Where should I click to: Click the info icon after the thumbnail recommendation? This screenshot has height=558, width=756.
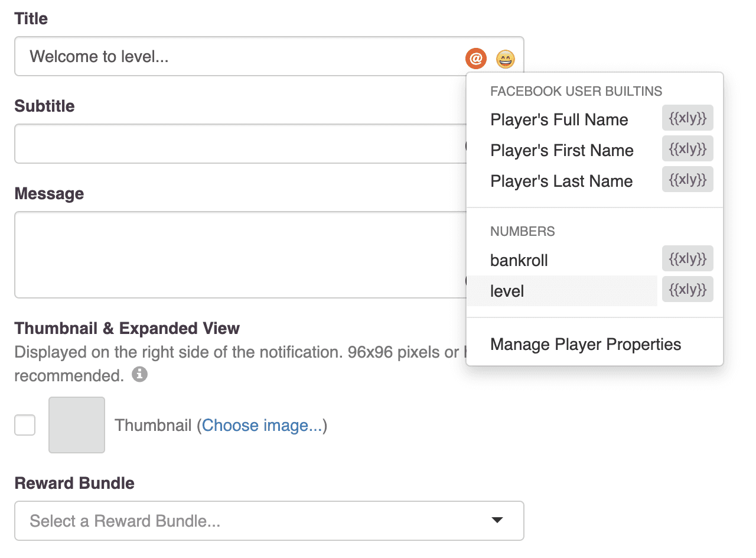[x=140, y=374]
